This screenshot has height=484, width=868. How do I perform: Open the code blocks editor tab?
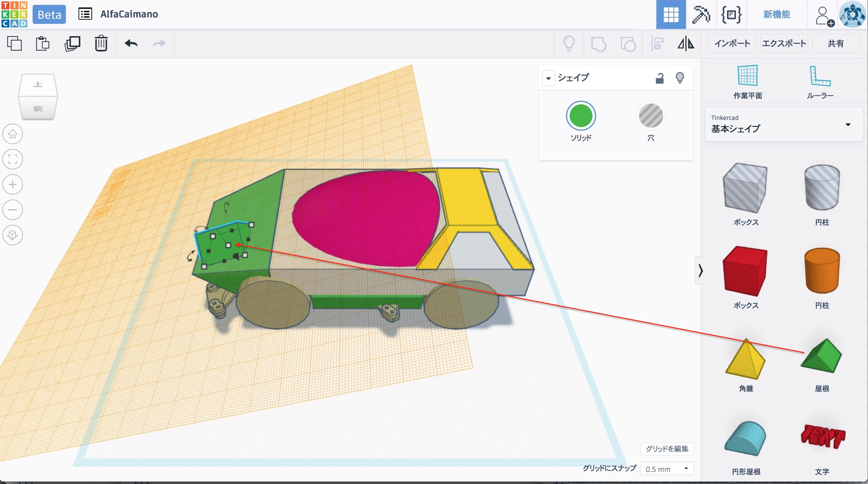[x=731, y=14]
